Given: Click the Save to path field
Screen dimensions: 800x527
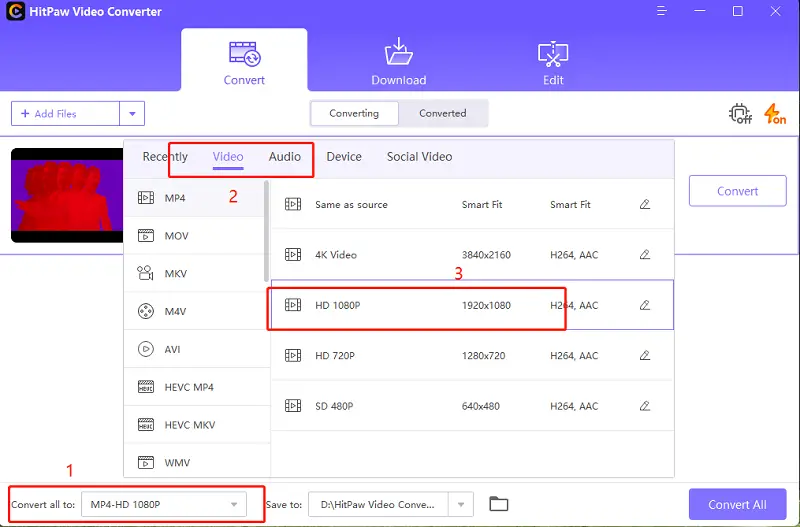Looking at the screenshot, I should tap(378, 504).
